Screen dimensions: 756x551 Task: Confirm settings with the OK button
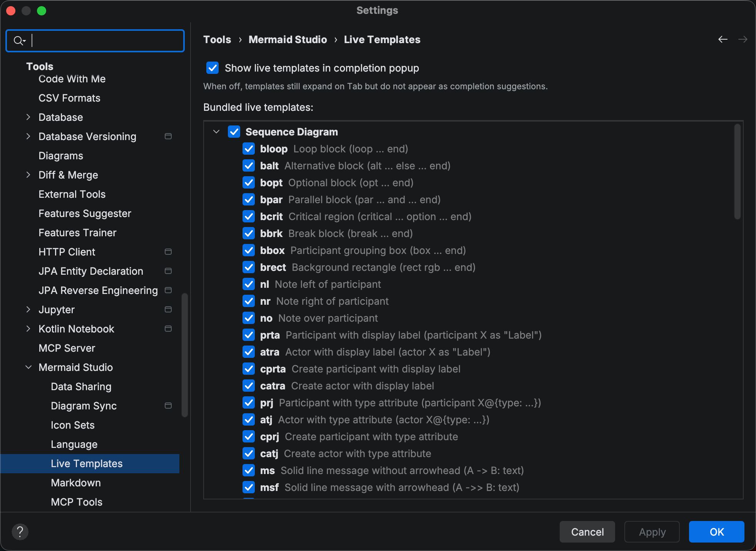[x=717, y=532]
